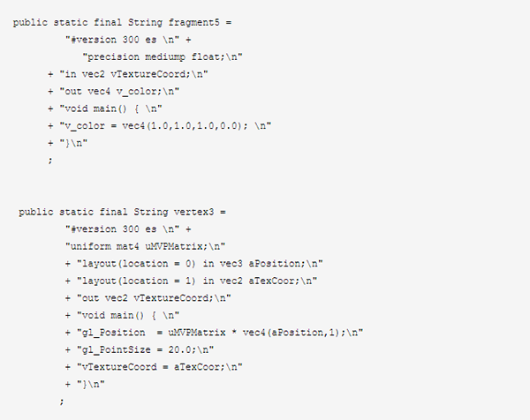
Task: Click the semicolon ending the fragment5 declaration
Action: (50, 161)
